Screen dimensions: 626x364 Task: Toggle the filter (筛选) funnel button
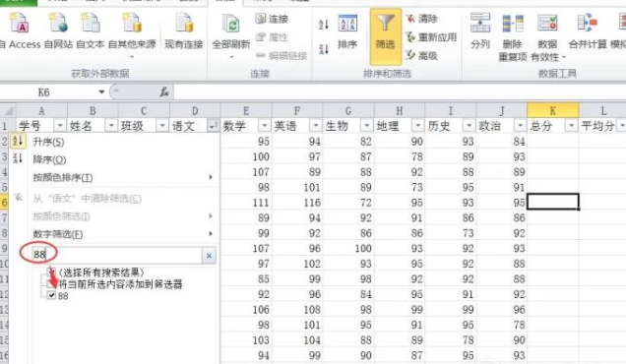point(385,36)
